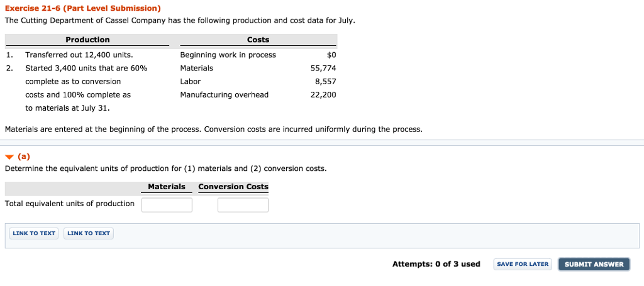Click the Exercise 21-6 heading
The width and height of the screenshot is (644, 286).
coord(82,8)
